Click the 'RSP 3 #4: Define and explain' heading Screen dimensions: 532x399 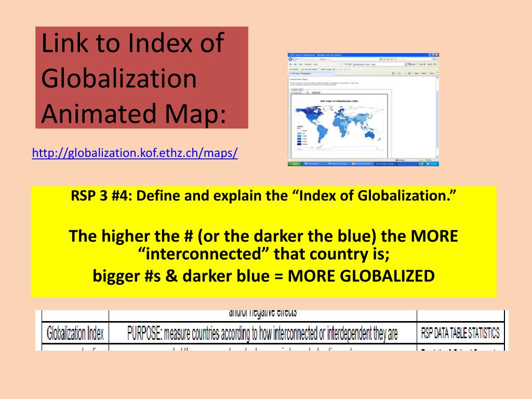coord(263,196)
